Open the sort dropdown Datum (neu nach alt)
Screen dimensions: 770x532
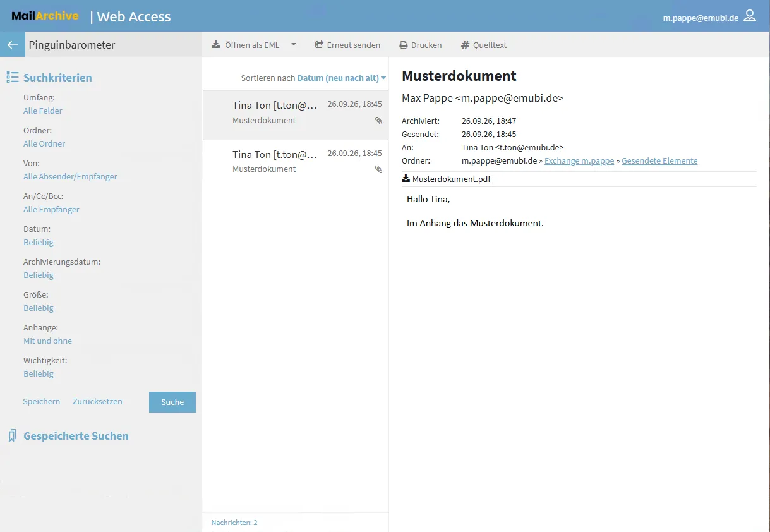click(x=341, y=78)
